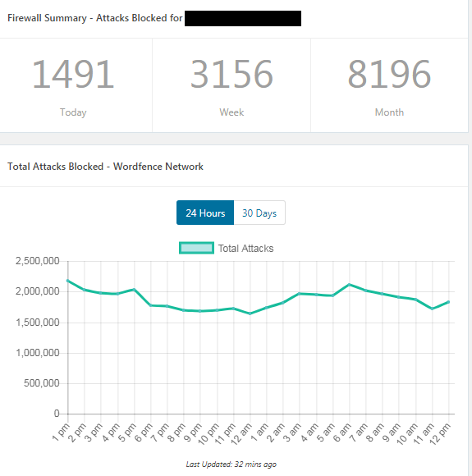Click the Month label under 8196

click(x=389, y=112)
